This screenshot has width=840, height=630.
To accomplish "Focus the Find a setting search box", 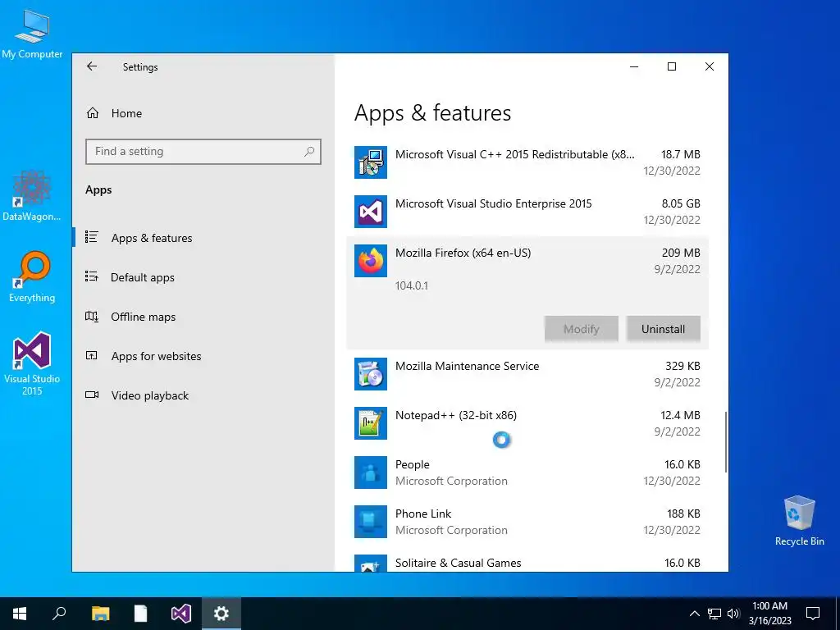I will tap(203, 152).
